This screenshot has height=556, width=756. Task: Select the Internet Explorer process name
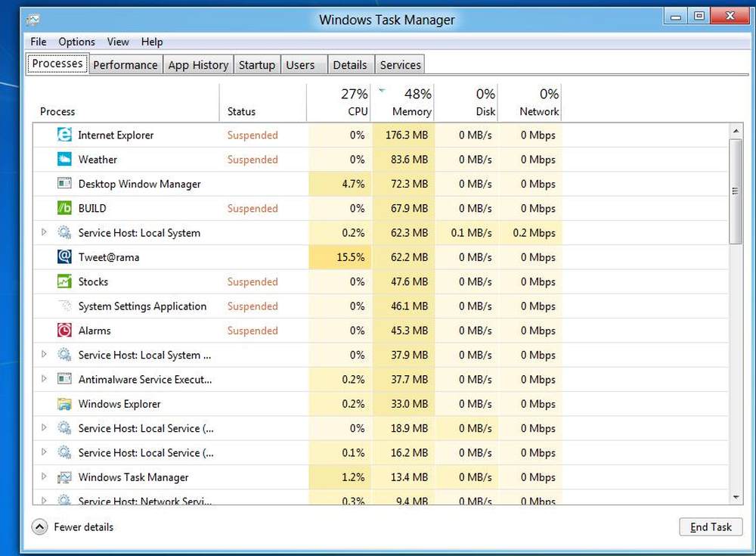pos(116,135)
